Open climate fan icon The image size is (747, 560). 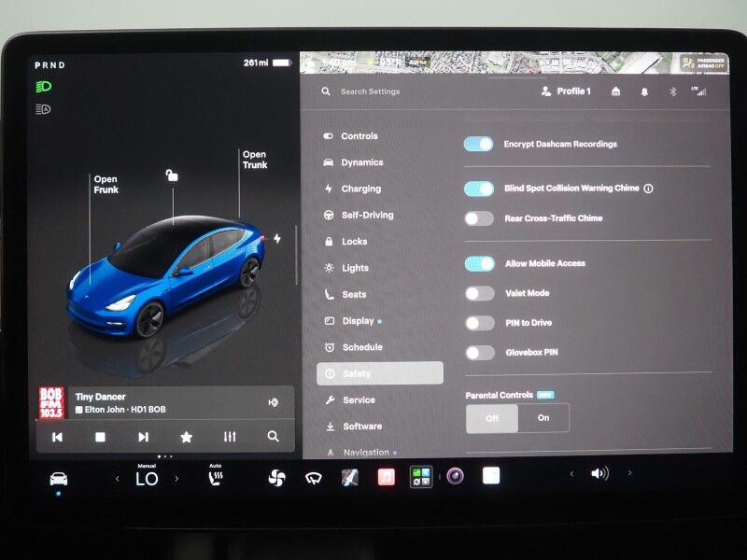pos(276,477)
